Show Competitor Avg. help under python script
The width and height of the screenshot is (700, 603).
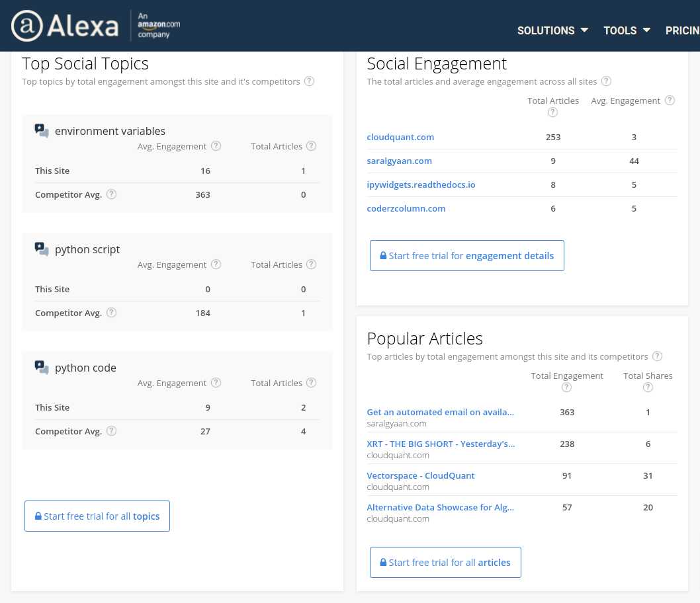click(x=112, y=312)
